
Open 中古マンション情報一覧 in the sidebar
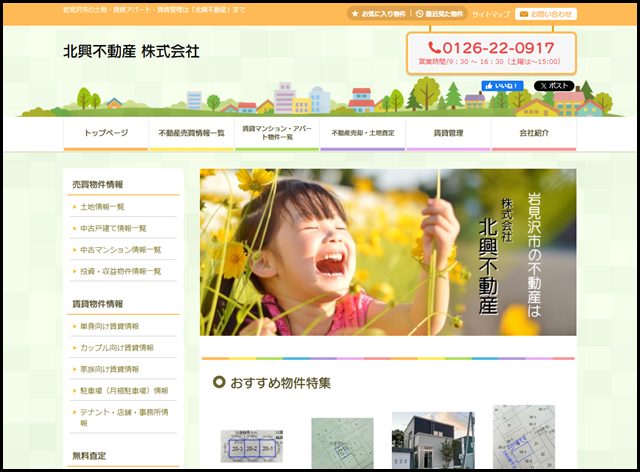123,250
